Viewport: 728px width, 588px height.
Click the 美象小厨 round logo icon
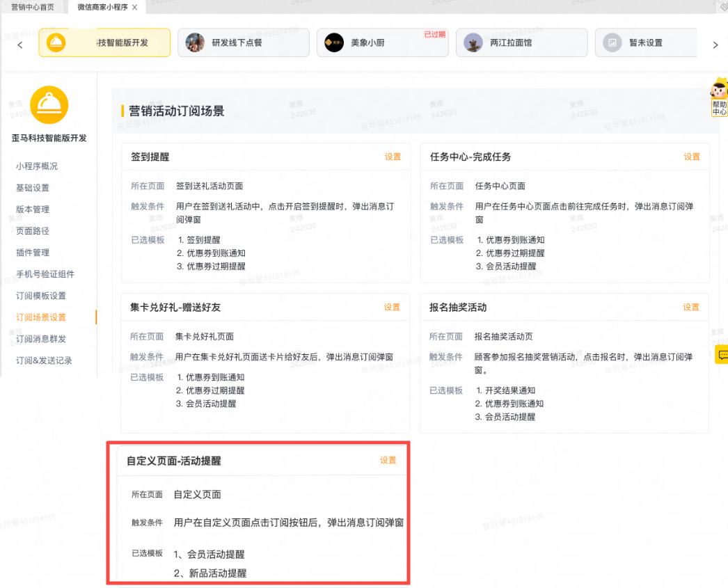click(x=334, y=42)
